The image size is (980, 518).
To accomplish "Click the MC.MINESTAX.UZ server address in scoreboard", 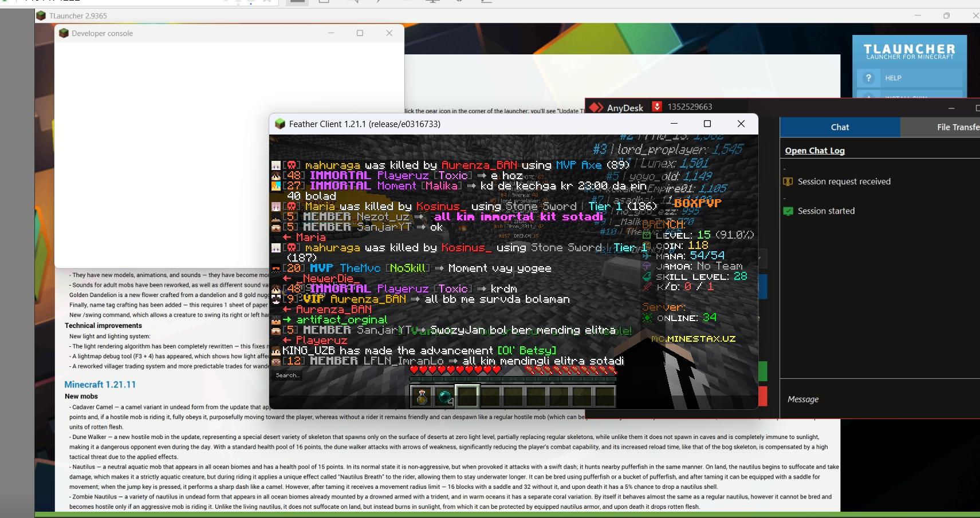I will tap(693, 339).
